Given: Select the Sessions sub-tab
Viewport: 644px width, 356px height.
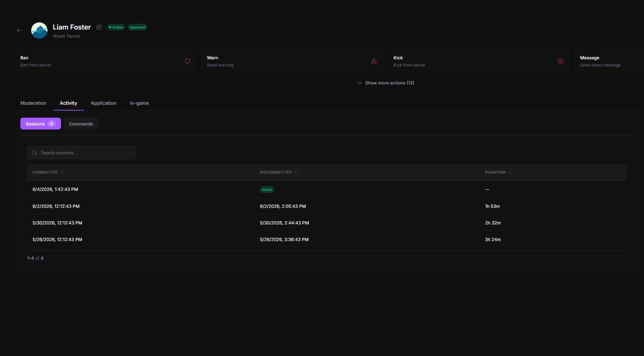Looking at the screenshot, I should [41, 124].
